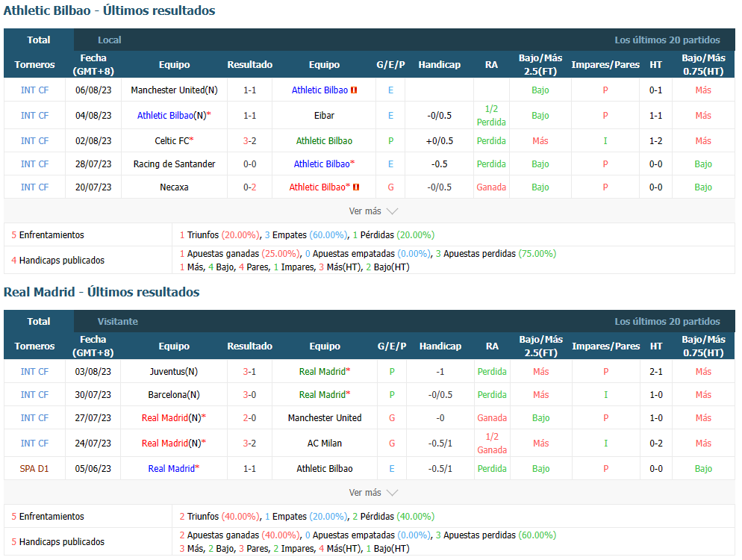
Task: Click the '2 Triunfos (40.00%)' statistic
Action: (x=219, y=517)
